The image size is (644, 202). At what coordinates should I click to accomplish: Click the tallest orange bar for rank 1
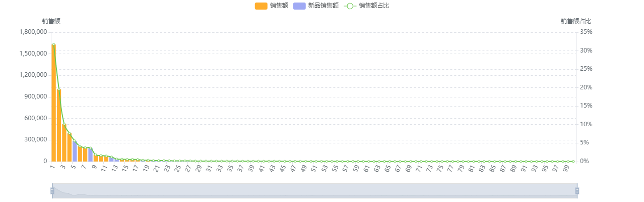coord(53,103)
